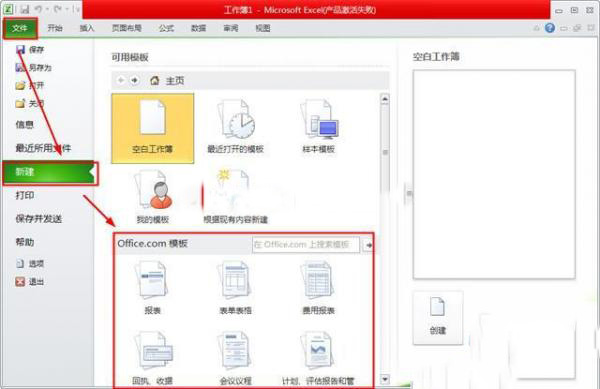Open the 页面布局 ribbon tab

[x=127, y=28]
